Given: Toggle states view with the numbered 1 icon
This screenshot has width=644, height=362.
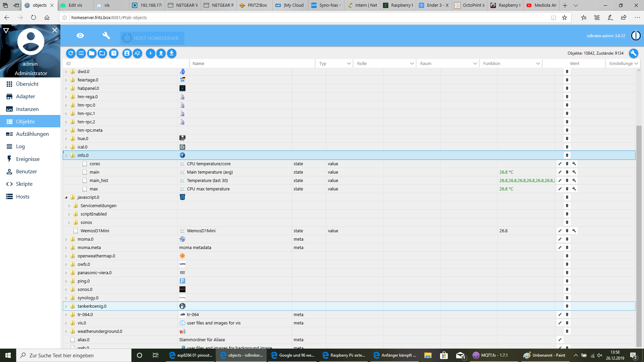Looking at the screenshot, I should [x=114, y=53].
